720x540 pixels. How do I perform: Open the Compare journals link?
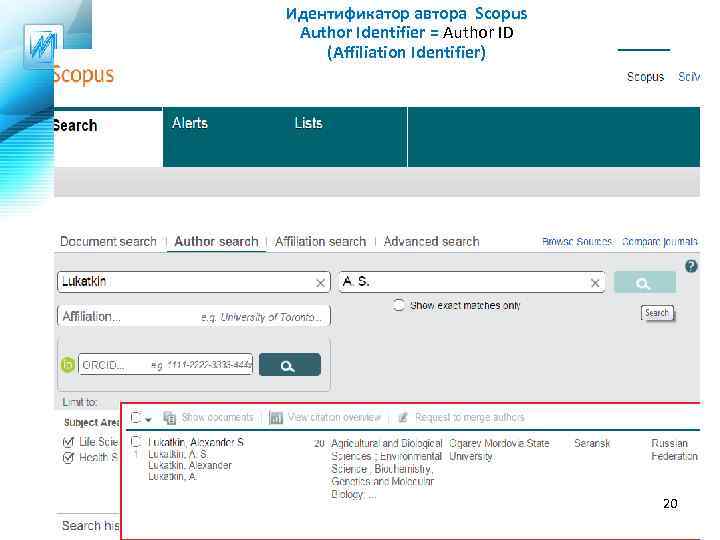click(x=660, y=242)
